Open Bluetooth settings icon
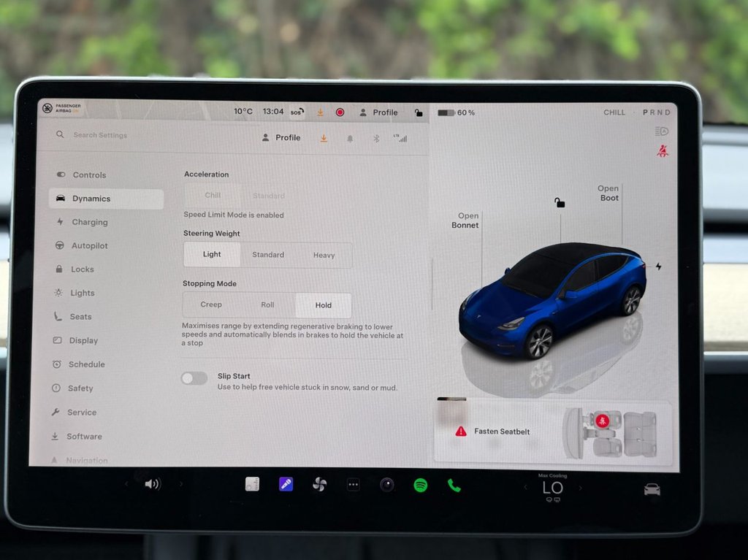The width and height of the screenshot is (748, 560). tap(376, 137)
